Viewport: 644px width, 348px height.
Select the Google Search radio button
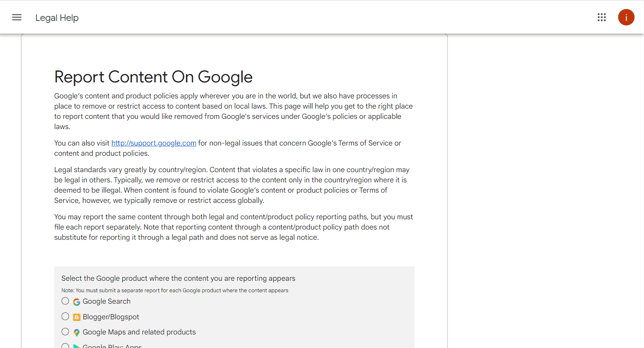click(x=65, y=301)
